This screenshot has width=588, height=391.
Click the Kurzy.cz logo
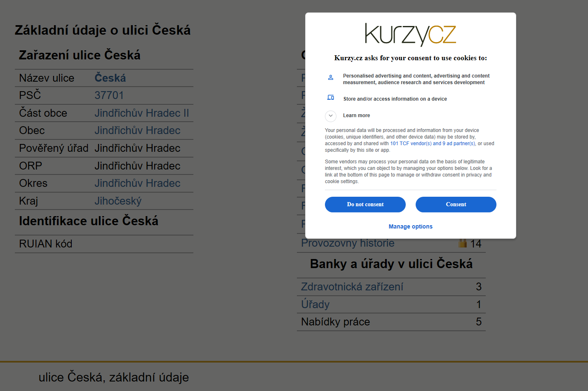(411, 35)
